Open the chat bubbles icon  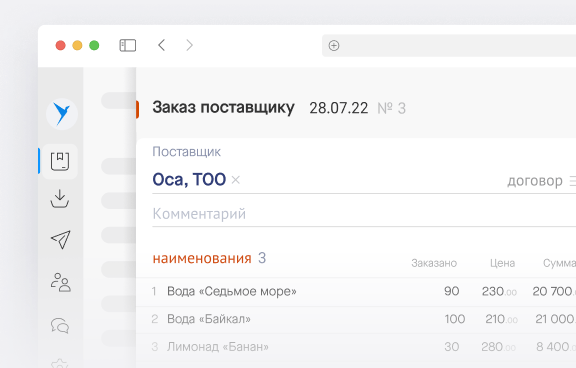tap(60, 325)
